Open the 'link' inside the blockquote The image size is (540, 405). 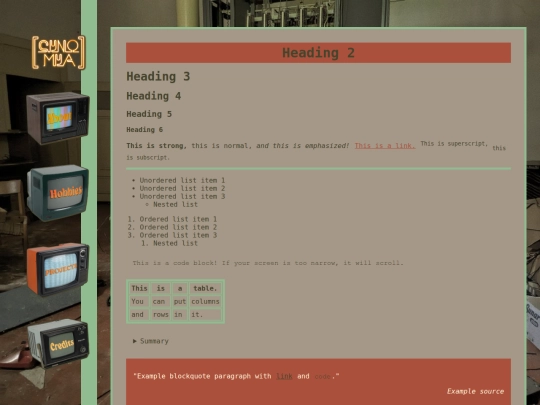coord(284,376)
